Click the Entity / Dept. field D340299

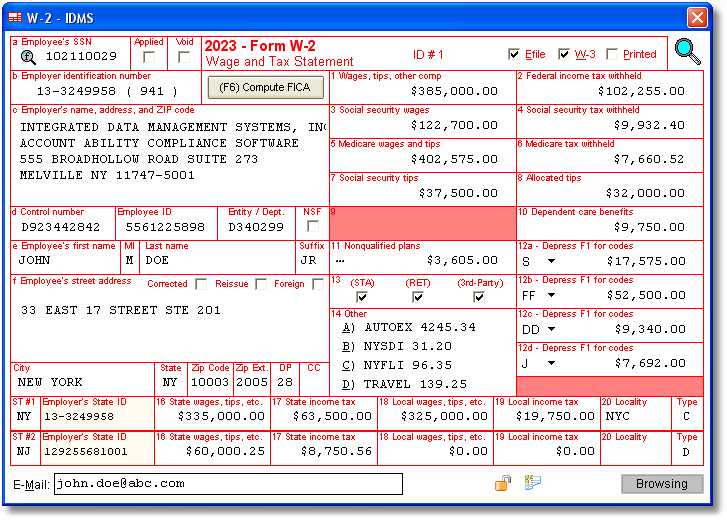coord(256,227)
